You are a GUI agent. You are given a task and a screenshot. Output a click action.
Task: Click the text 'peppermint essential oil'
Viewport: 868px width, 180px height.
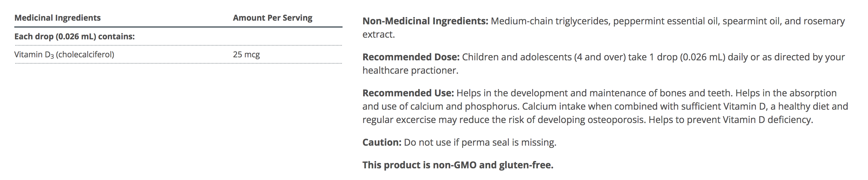[665, 21]
